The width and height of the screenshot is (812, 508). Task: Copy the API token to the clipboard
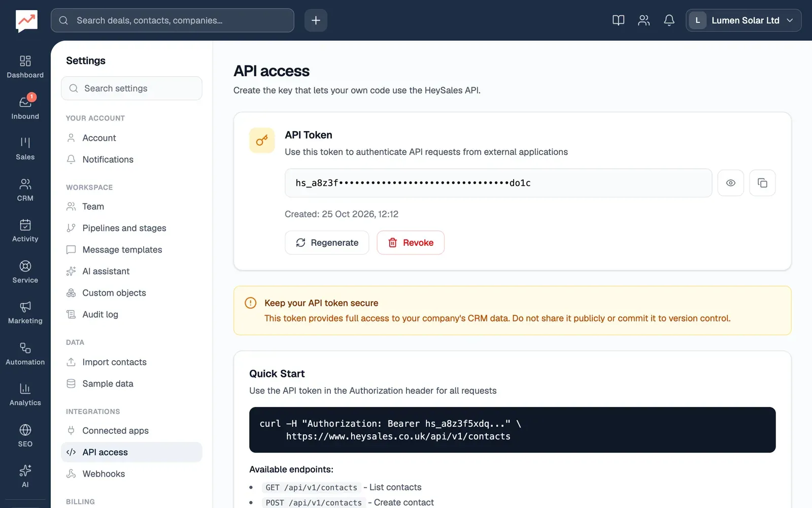pos(762,183)
